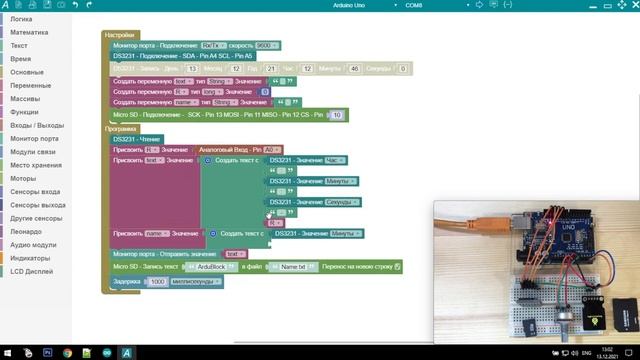Open the Секунды value dropdown in DS3231 block
The height and width of the screenshot is (360, 640).
coord(342,202)
